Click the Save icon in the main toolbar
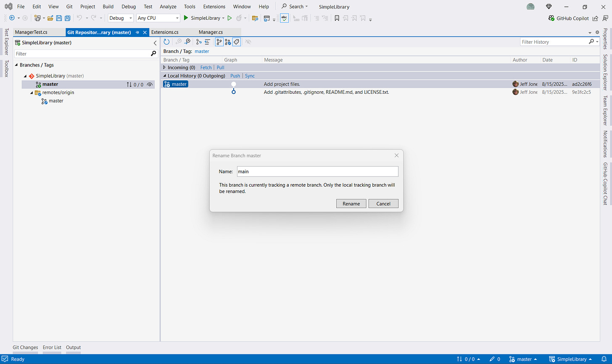612x364 pixels. pyautogui.click(x=59, y=18)
